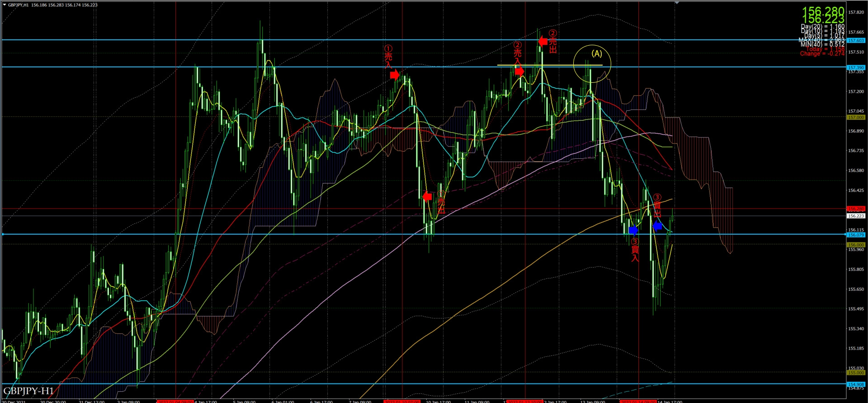Image resolution: width=868 pixels, height=403 pixels.
Task: Click the large GBPJPY-H1 label
Action: [x=28, y=391]
